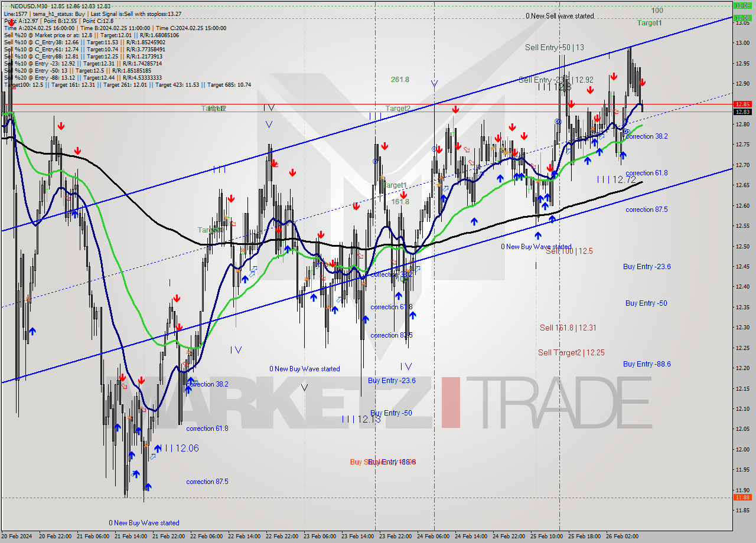Click the '20 Feb 2024' time axis label
The image size is (756, 543).
point(16,537)
